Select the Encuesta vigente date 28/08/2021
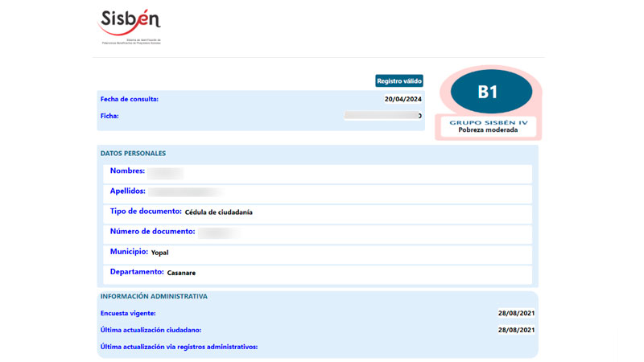 pos(516,313)
